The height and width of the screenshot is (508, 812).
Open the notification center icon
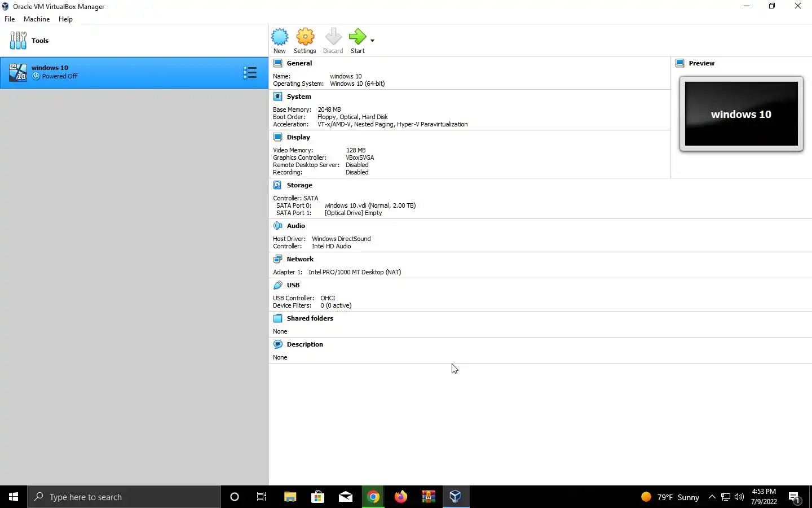point(795,497)
